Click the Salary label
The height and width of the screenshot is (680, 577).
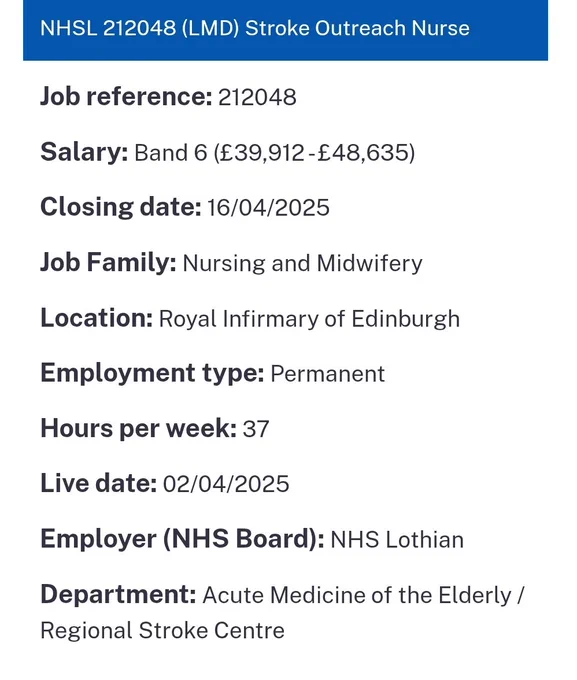click(x=84, y=152)
